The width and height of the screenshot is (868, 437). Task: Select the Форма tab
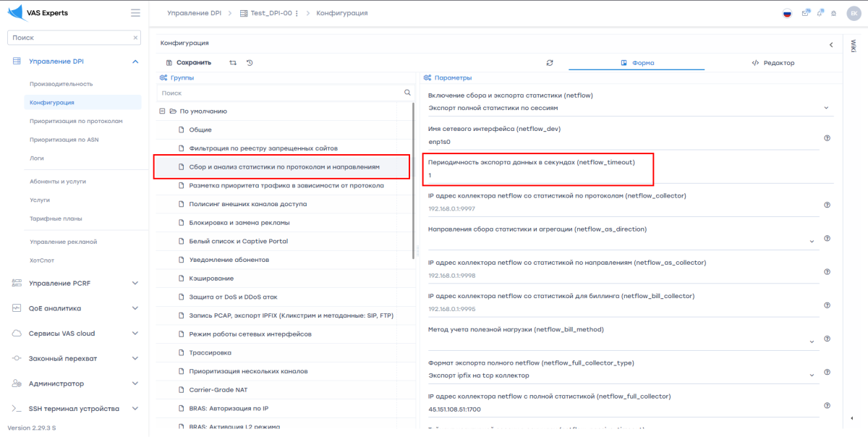(637, 63)
